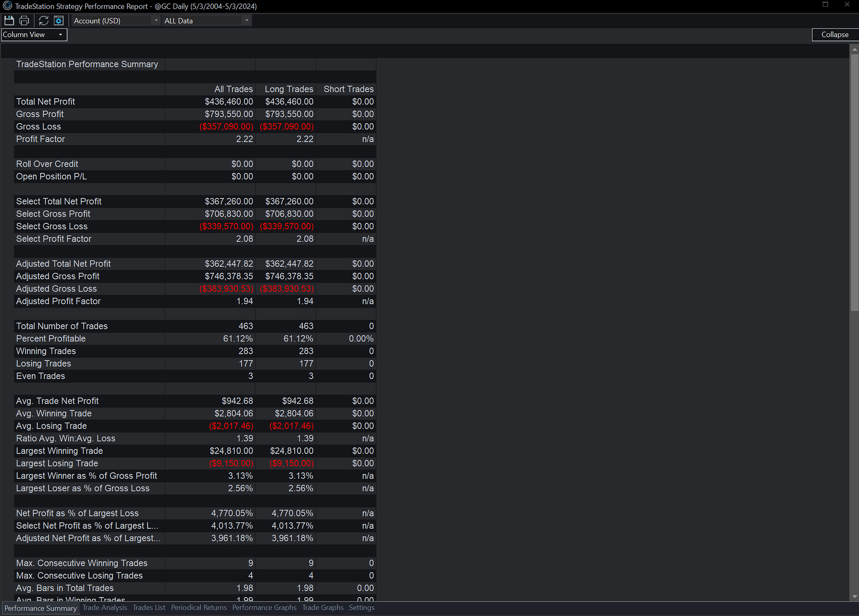859x616 pixels.
Task: Open the Trades List tab
Action: (149, 607)
